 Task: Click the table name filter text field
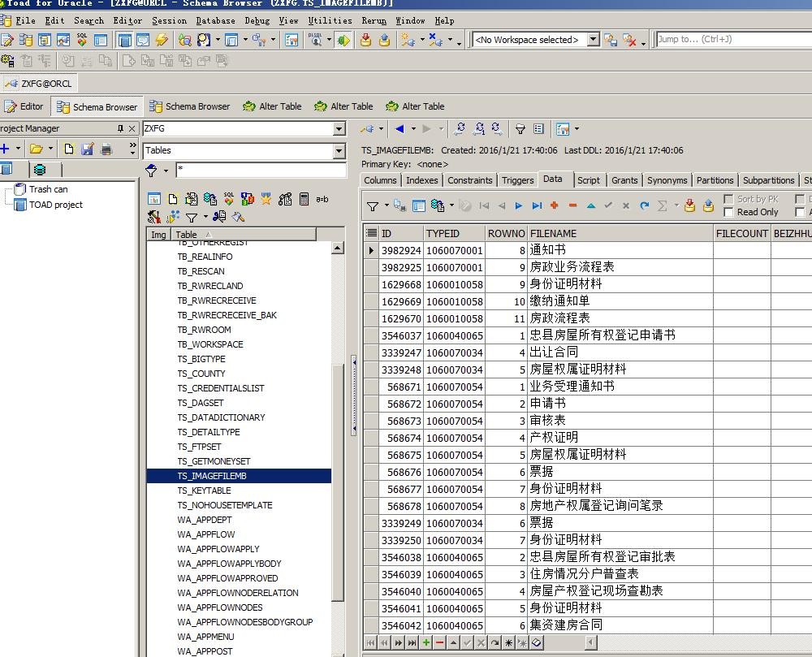pos(261,169)
